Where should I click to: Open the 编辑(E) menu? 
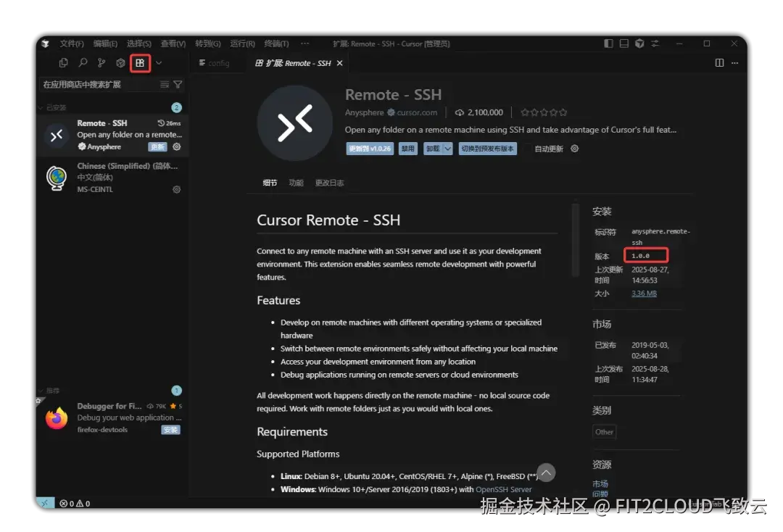(105, 44)
